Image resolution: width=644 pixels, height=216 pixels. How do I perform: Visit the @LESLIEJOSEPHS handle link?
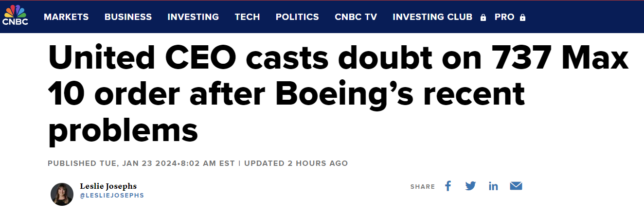[x=112, y=196]
